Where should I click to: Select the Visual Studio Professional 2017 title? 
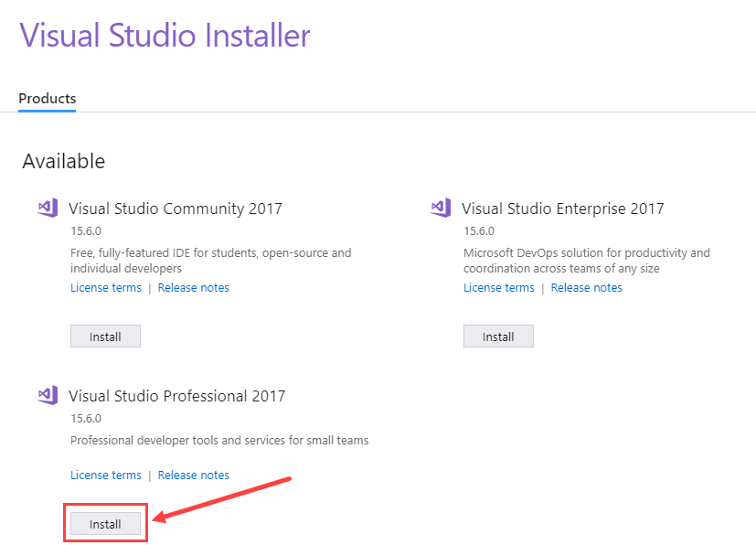tap(177, 396)
